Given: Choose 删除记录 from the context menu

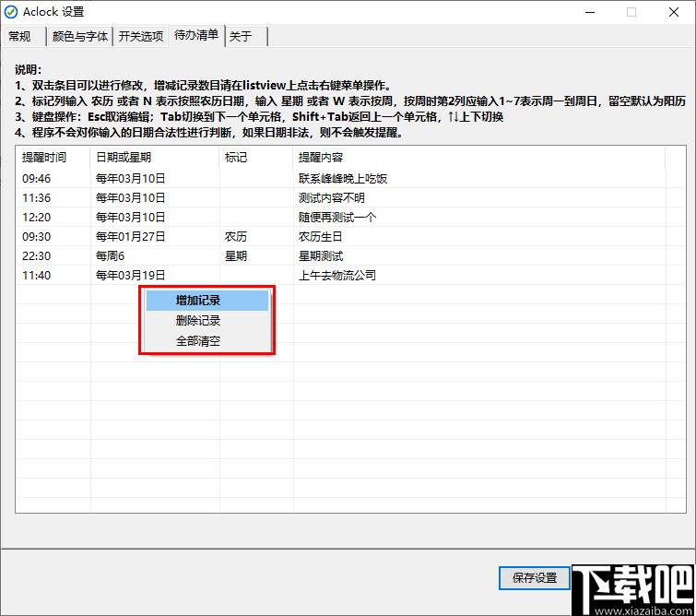Looking at the screenshot, I should click(x=207, y=321).
